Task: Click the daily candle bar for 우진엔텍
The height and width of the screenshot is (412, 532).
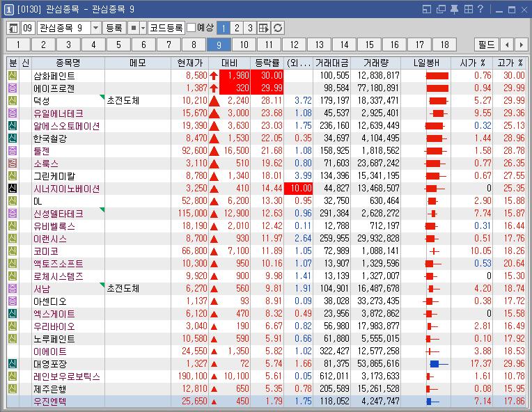Action: point(432,402)
